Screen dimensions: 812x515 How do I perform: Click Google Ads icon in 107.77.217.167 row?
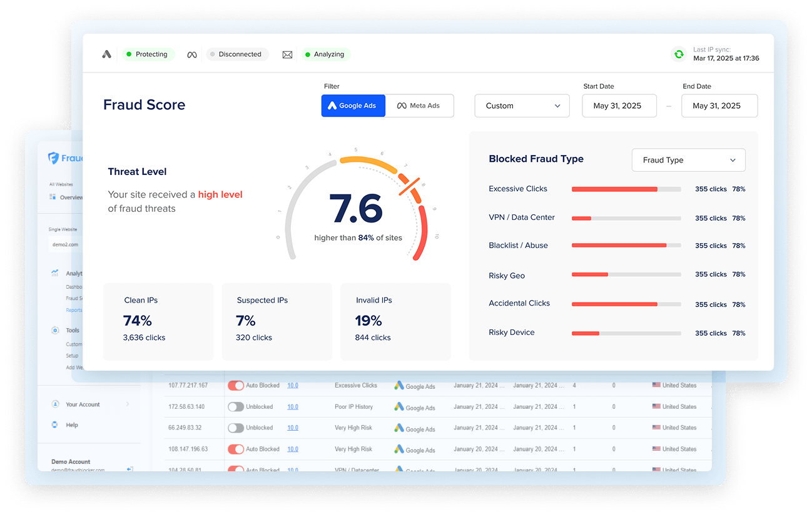coord(398,386)
